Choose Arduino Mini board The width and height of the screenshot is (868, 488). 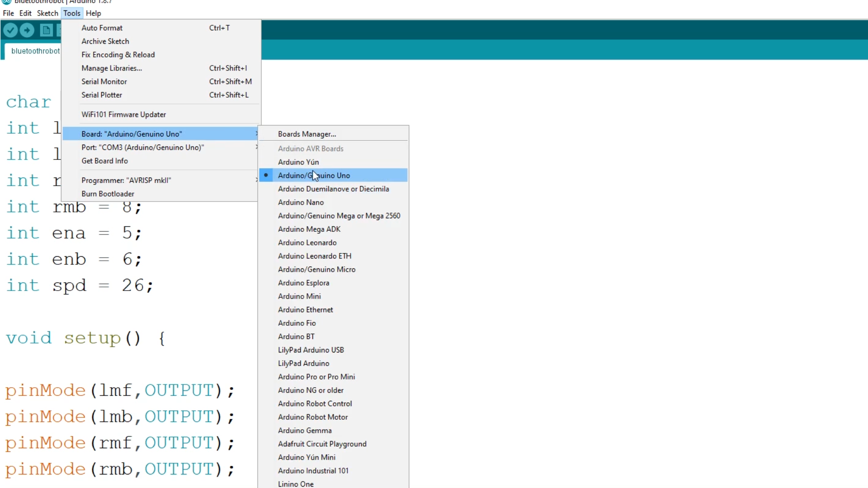pos(333,296)
